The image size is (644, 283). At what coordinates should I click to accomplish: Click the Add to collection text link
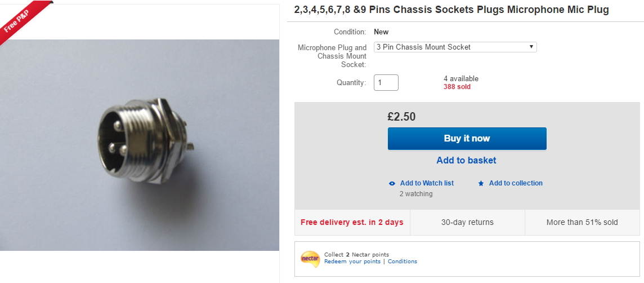(516, 183)
